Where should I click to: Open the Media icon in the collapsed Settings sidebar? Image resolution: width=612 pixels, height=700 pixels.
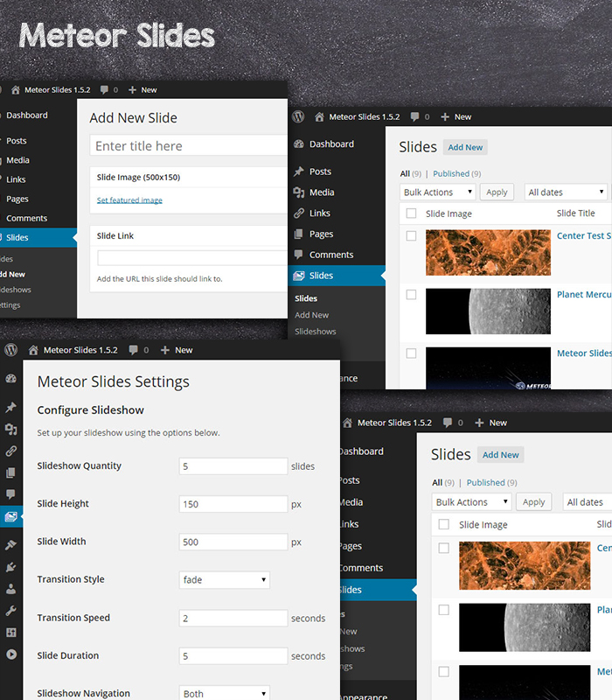click(x=10, y=430)
